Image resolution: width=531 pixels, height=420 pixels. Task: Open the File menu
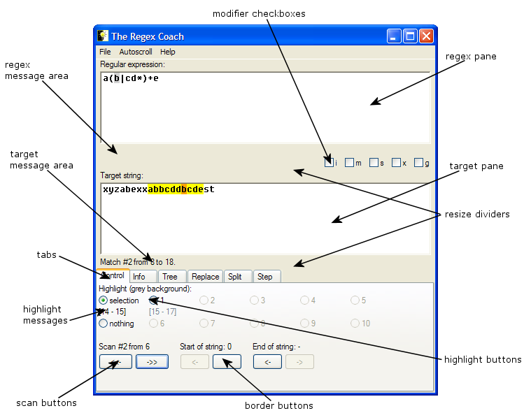click(105, 52)
